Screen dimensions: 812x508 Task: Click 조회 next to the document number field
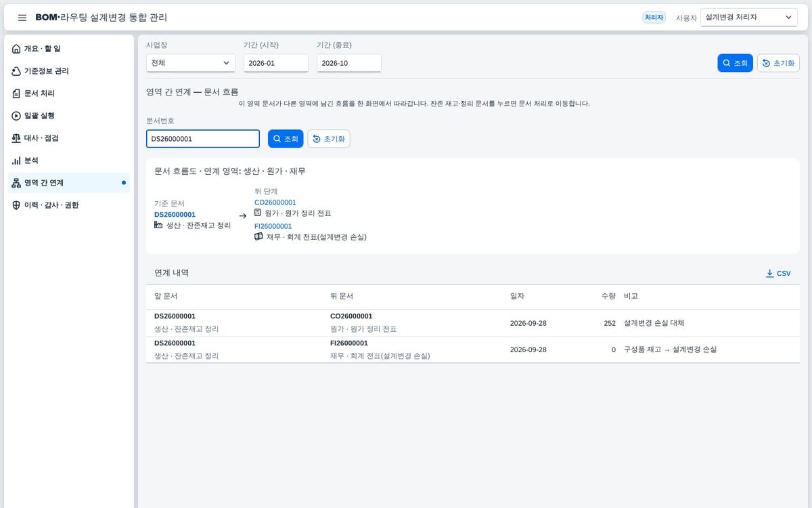[286, 139]
